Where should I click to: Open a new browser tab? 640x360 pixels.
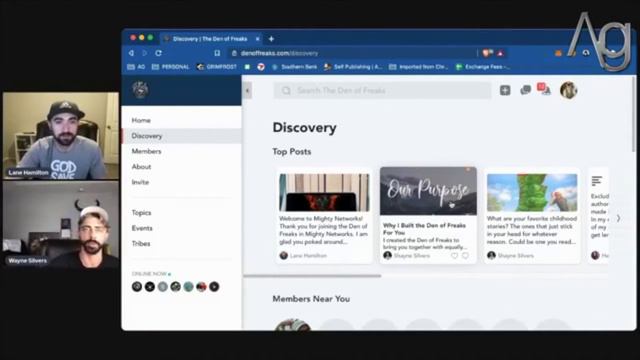point(271,39)
